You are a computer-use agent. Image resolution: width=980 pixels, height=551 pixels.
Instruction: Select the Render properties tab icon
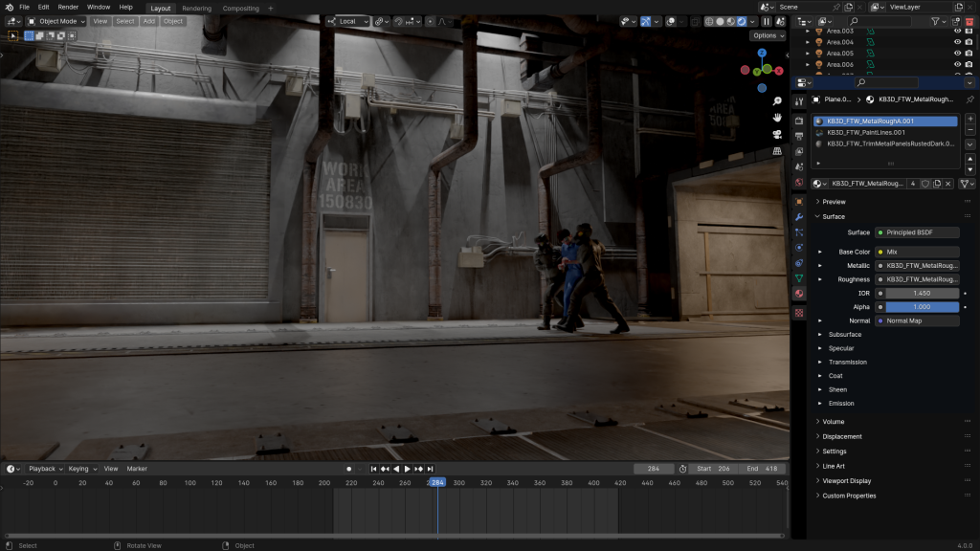click(799, 121)
